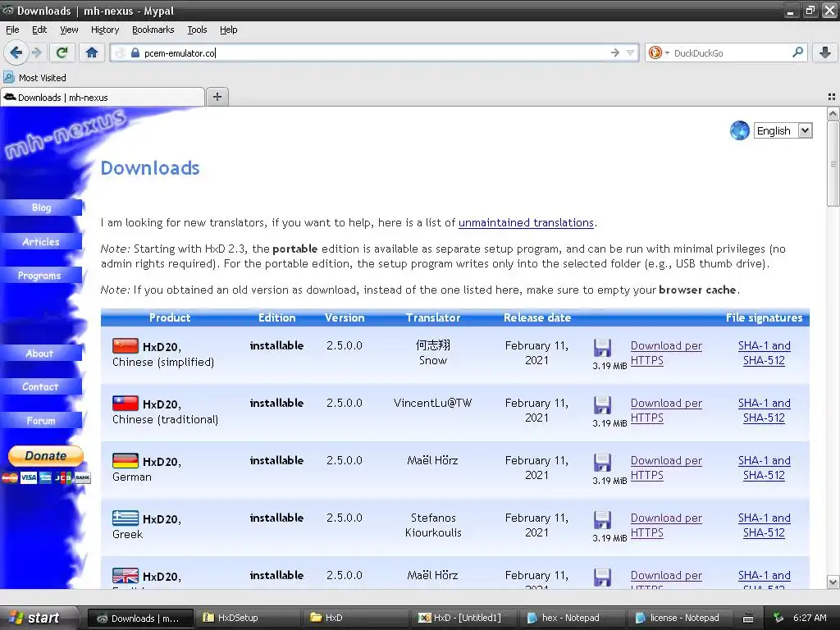The width and height of the screenshot is (840, 630).
Task: Go back with the back arrow button
Action: pos(16,52)
